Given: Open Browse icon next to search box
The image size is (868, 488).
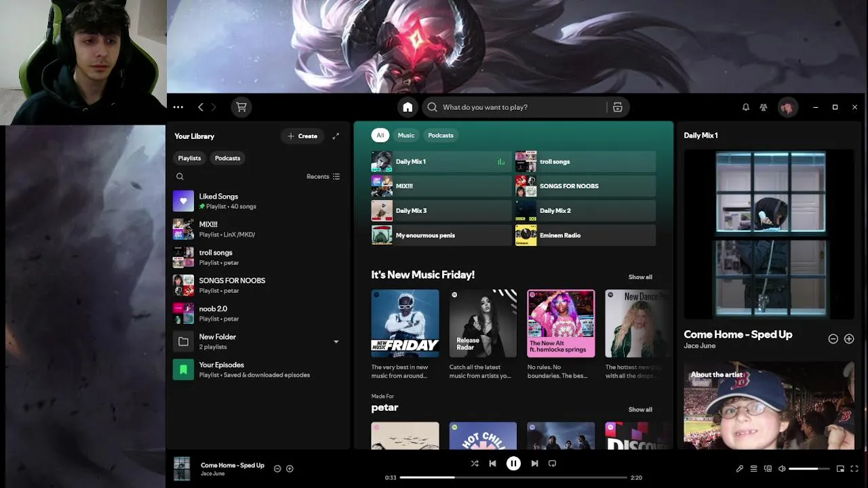Looking at the screenshot, I should [618, 107].
